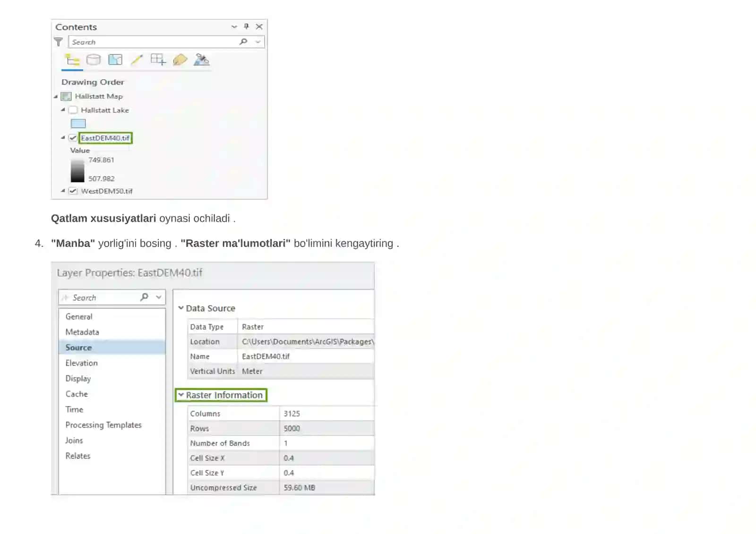
Task: Collapse the Raster Information section
Action: 180,395
